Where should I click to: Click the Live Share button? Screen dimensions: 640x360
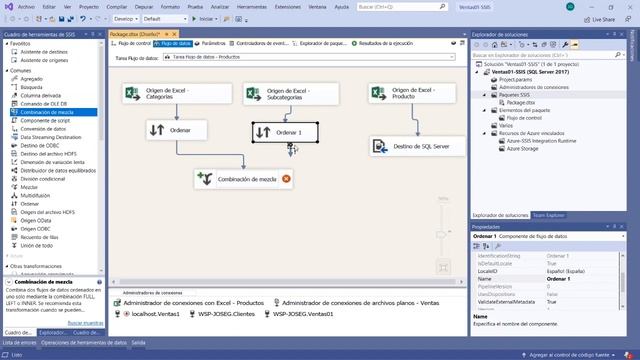click(599, 19)
